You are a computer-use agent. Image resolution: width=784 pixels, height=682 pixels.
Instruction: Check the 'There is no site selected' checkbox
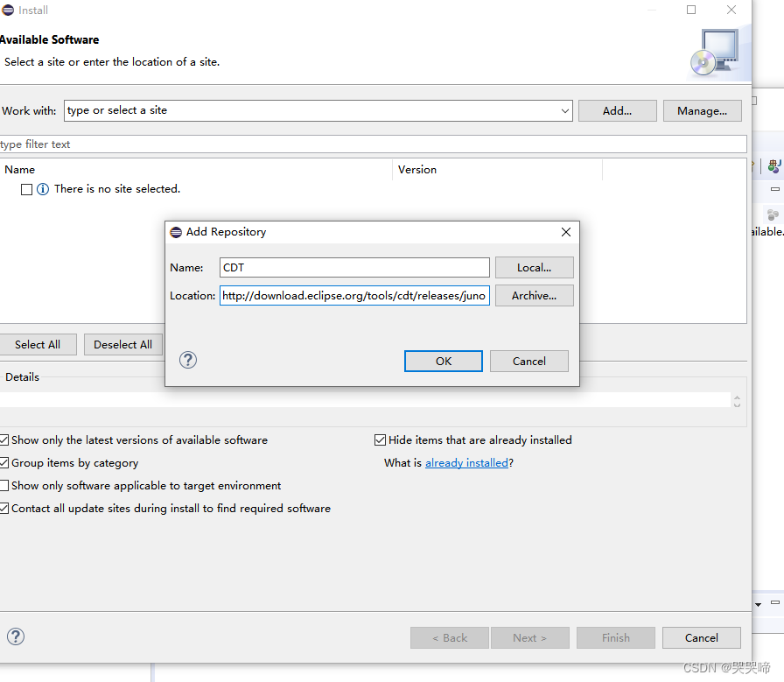pyautogui.click(x=26, y=189)
